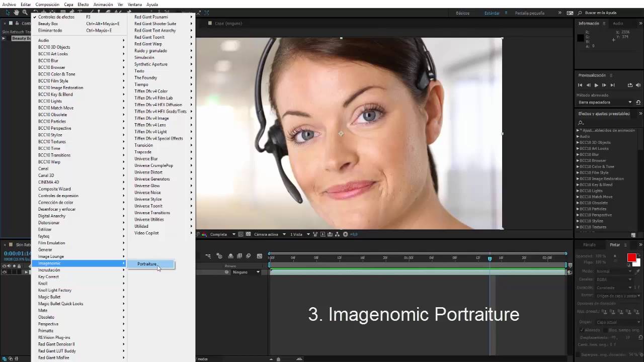Select the Zoom magnifier tool
The height and width of the screenshot is (362, 644).
pyautogui.click(x=26, y=12)
